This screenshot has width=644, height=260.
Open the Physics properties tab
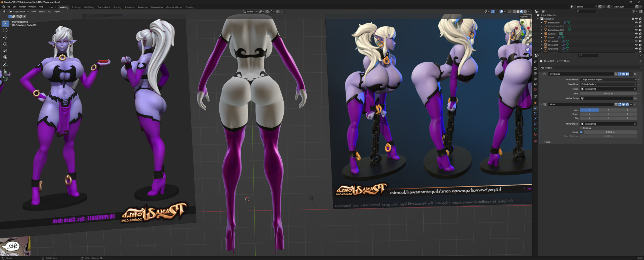coord(535,119)
